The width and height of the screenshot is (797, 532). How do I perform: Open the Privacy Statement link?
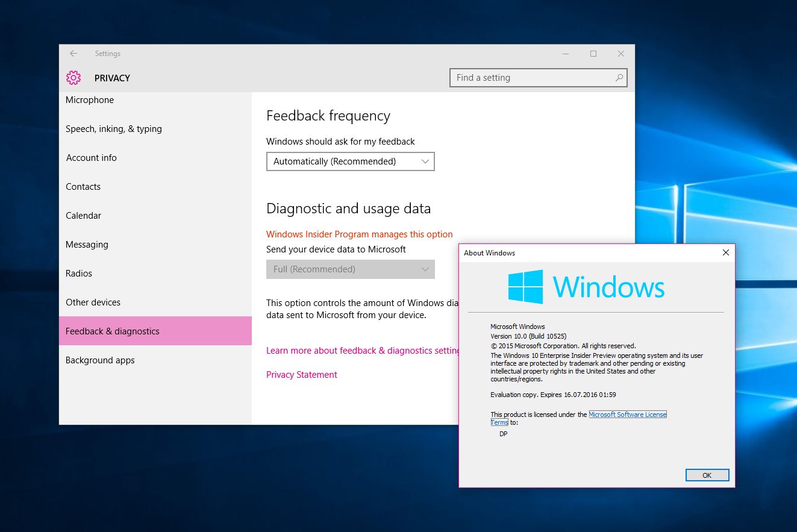point(302,375)
